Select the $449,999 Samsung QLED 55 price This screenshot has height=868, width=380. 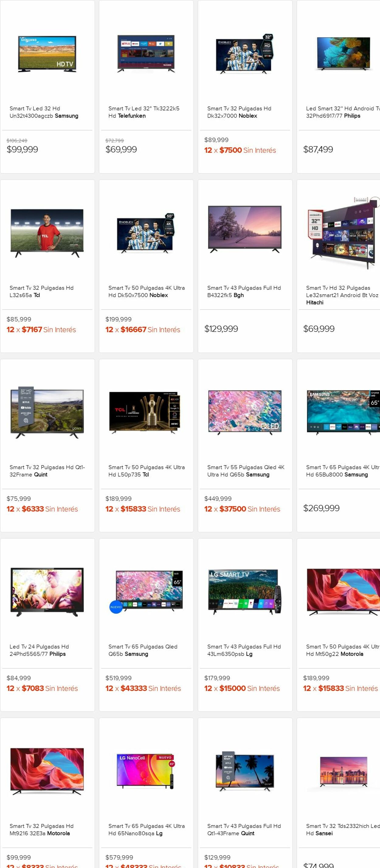218,498
